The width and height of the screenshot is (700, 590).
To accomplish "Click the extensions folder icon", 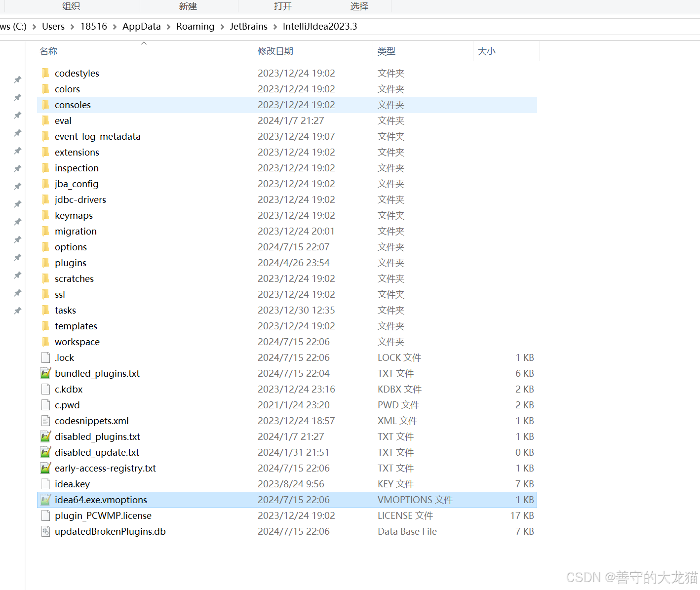I will pos(45,152).
